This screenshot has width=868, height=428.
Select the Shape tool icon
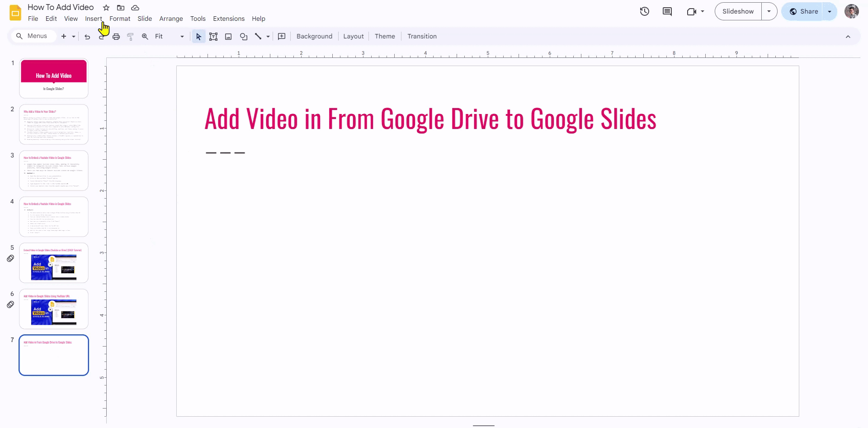click(x=244, y=36)
